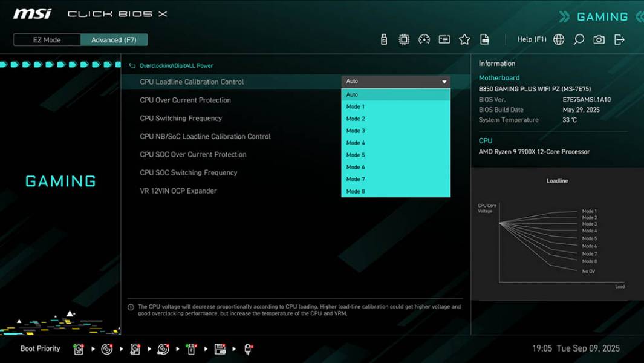
Task: Change BIOS language via globe icon
Action: (x=558, y=39)
